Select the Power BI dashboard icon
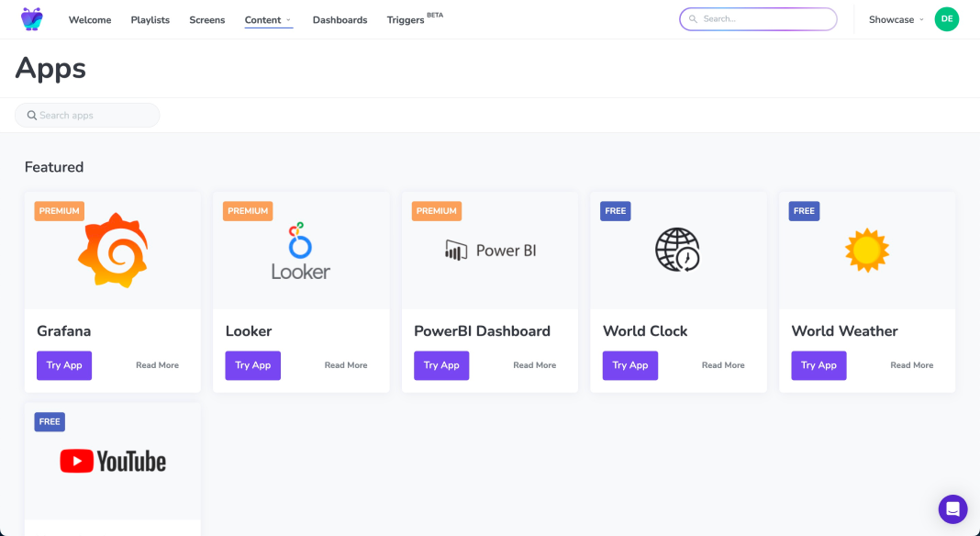980x536 pixels. pyautogui.click(x=489, y=249)
